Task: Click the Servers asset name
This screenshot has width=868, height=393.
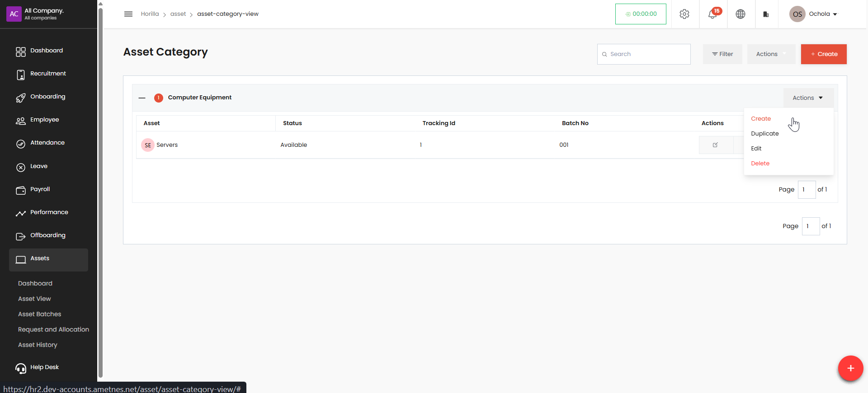Action: coord(167,145)
